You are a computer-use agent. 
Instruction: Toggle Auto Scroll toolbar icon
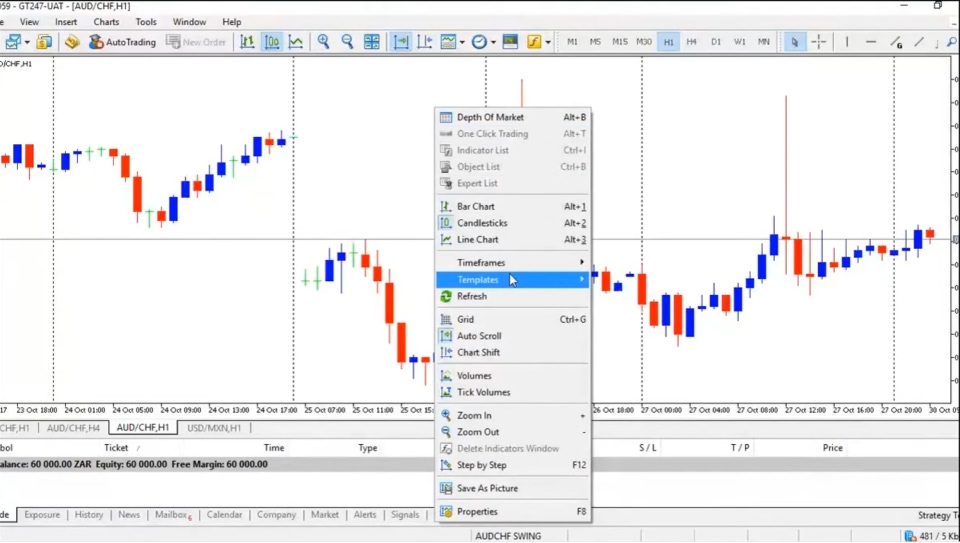[401, 42]
